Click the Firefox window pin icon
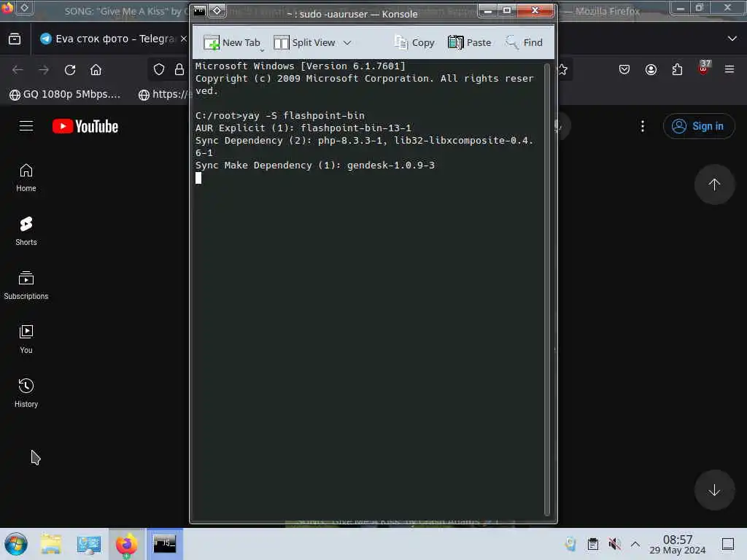This screenshot has height=560, width=747. [x=24, y=8]
